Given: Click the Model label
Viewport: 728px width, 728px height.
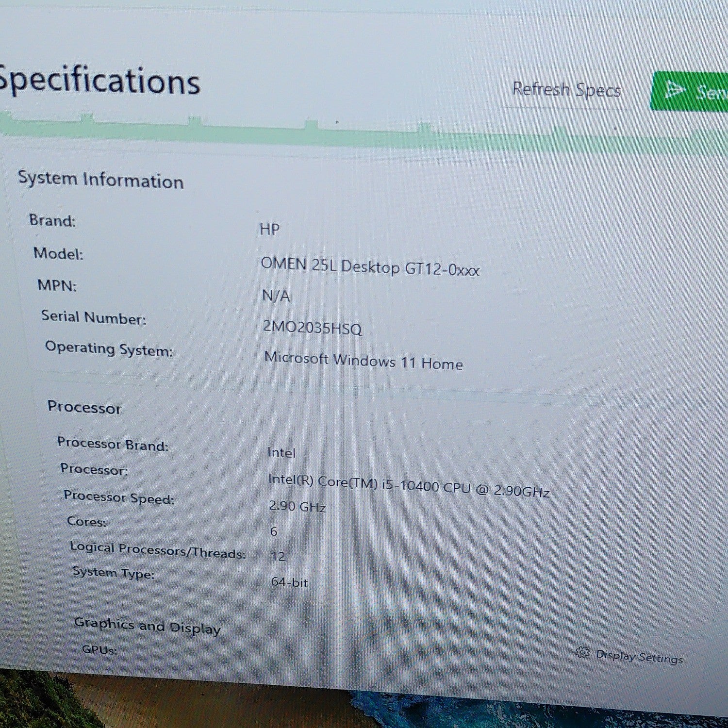Looking at the screenshot, I should tap(58, 253).
